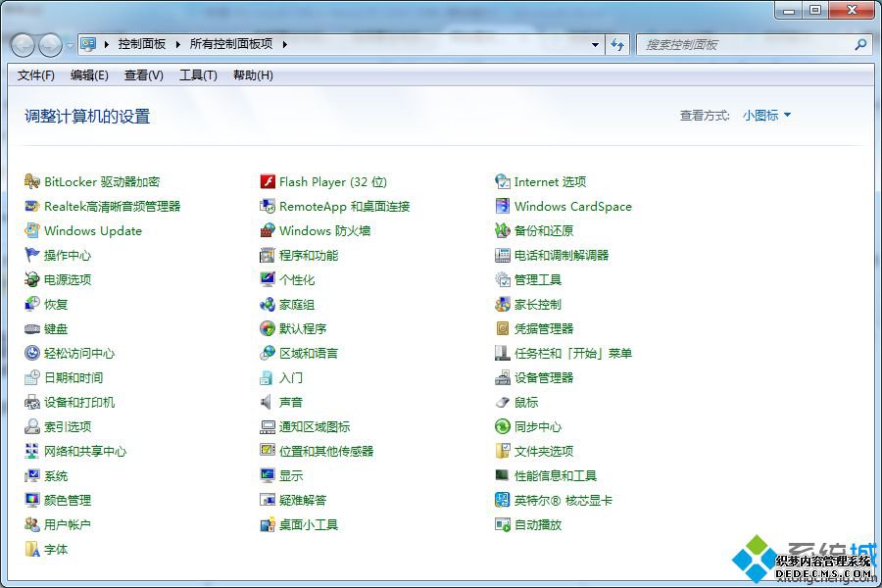Open the 同步中心 text entry
The image size is (882, 588).
pos(538,426)
